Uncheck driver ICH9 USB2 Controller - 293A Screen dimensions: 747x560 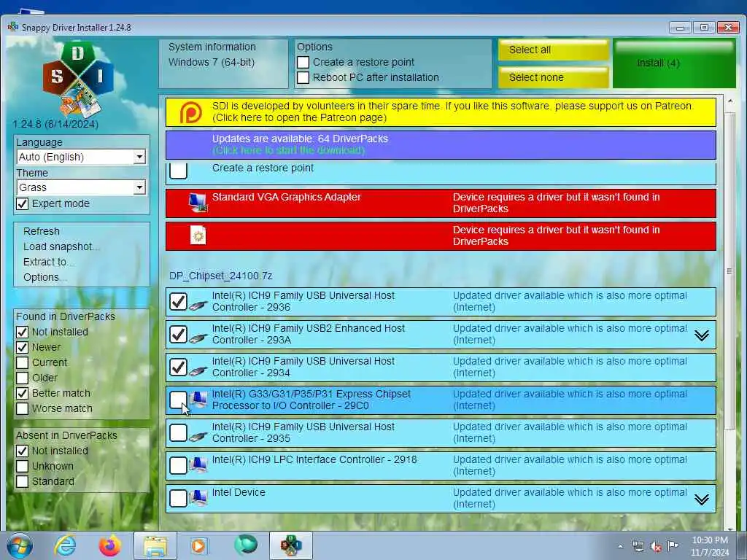point(178,334)
